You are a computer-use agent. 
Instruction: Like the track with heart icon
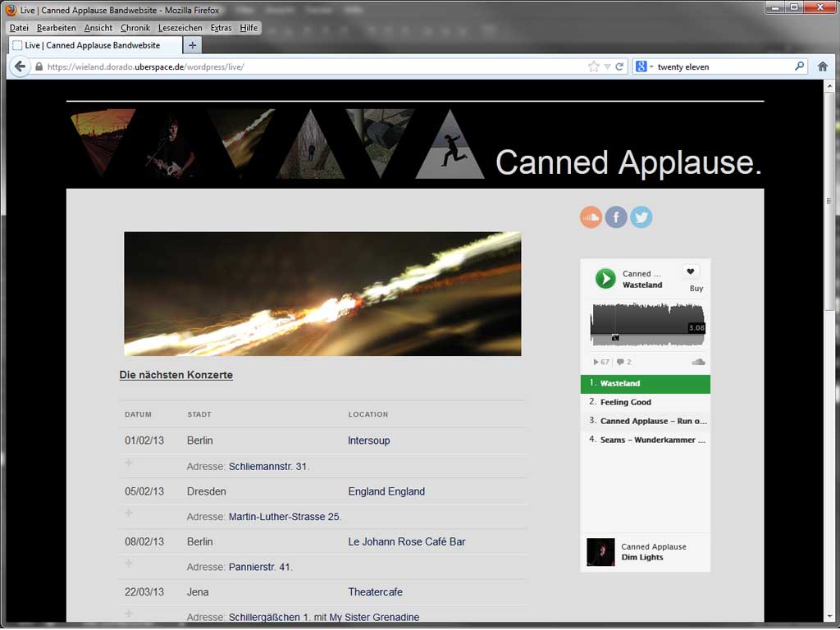click(x=691, y=272)
